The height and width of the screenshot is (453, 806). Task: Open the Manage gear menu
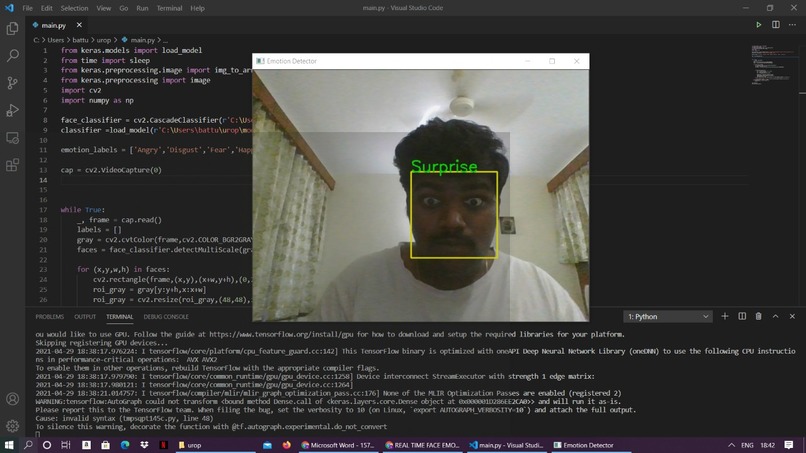point(12,426)
